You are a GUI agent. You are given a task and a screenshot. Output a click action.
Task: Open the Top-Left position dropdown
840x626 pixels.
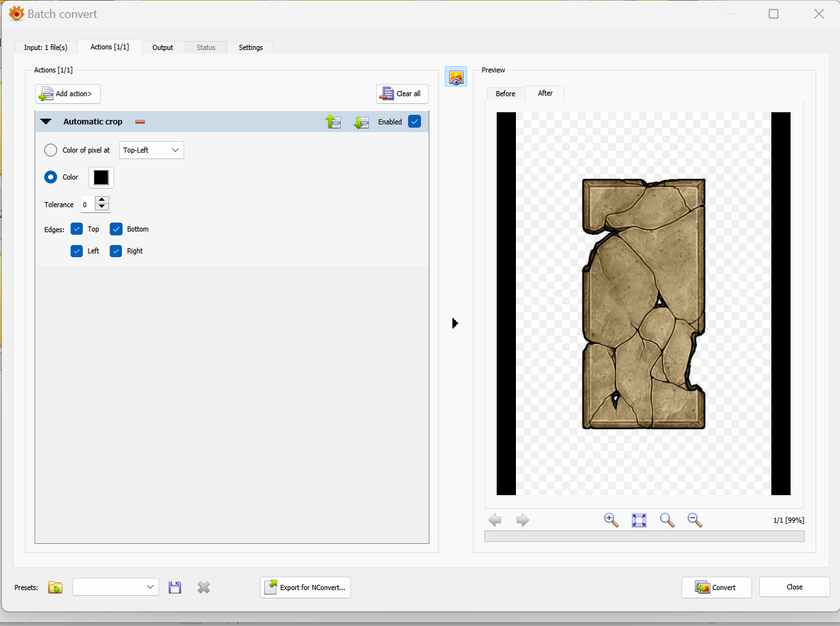[x=151, y=150]
